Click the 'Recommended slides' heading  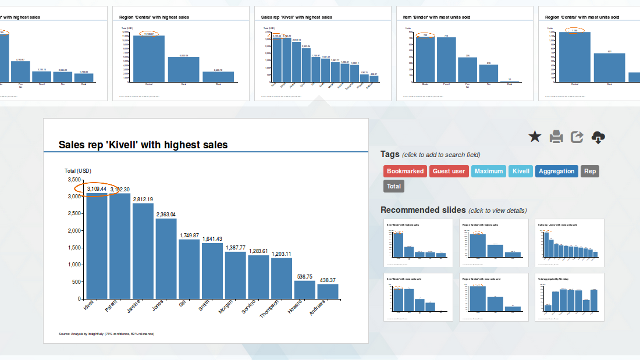point(423,210)
